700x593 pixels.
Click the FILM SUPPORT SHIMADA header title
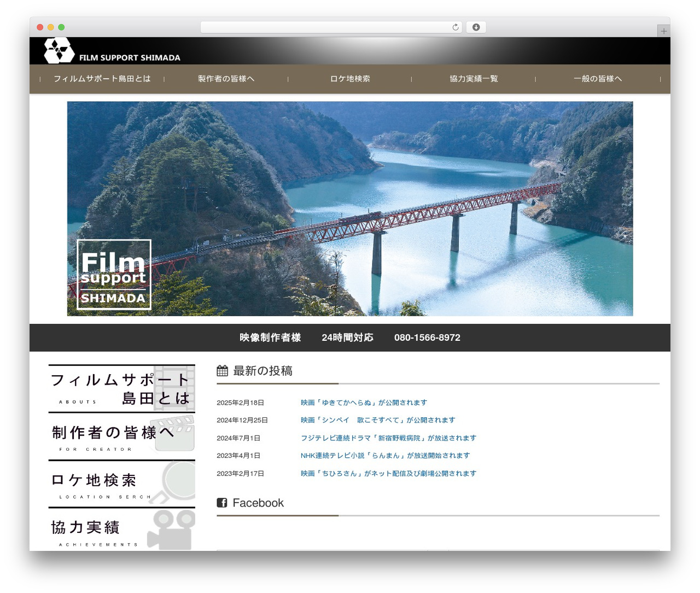(x=130, y=57)
